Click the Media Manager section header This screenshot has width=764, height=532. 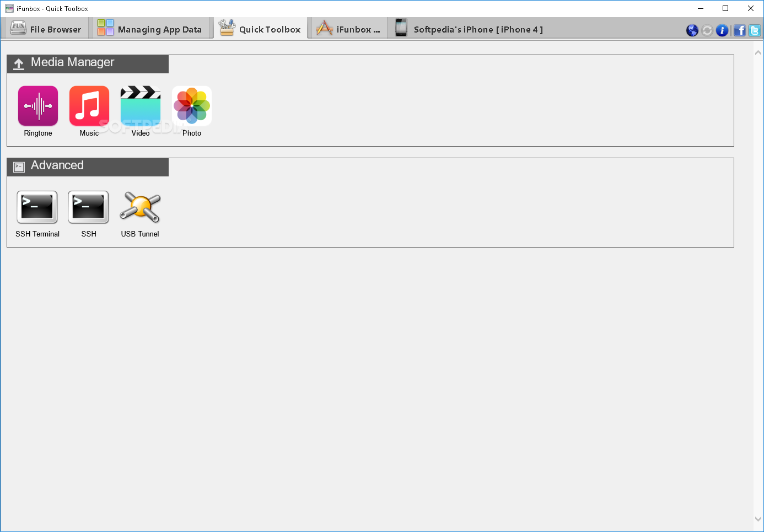click(88, 63)
